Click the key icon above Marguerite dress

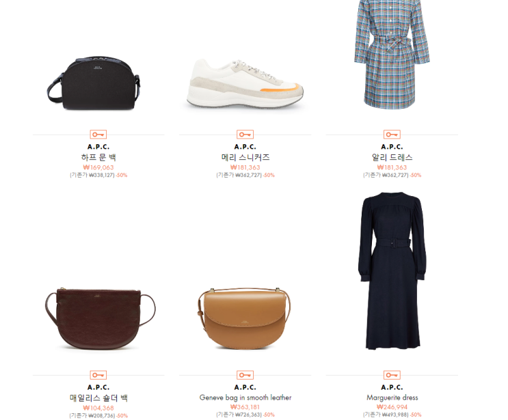[x=392, y=375]
